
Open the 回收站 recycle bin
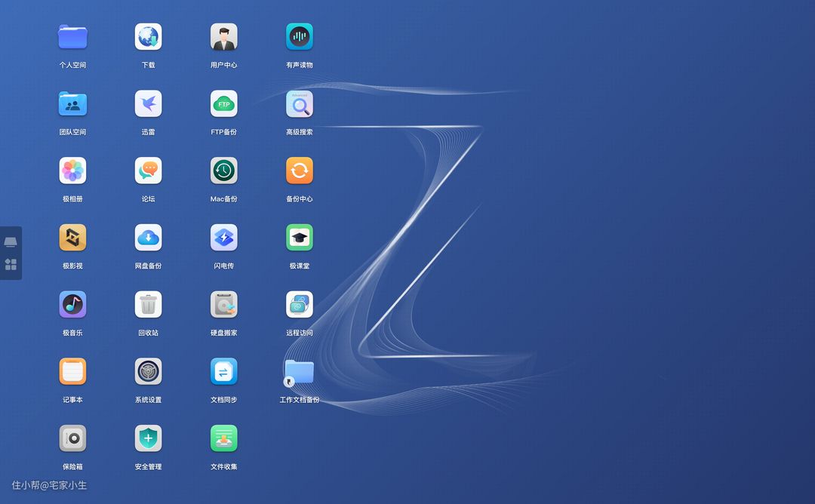(x=148, y=305)
